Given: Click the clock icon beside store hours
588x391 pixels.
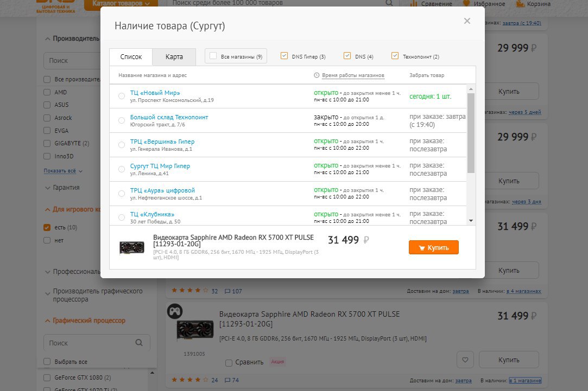Looking at the screenshot, I should (317, 75).
